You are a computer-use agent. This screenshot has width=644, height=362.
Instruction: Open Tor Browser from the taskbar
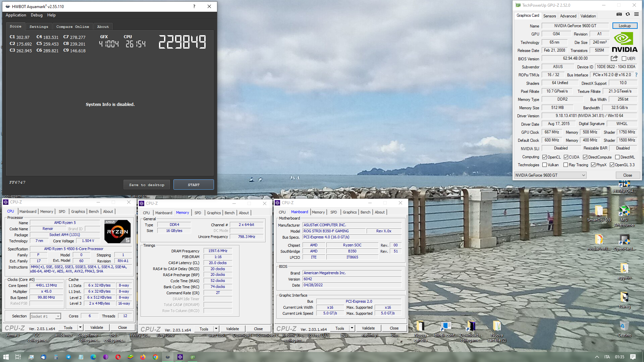click(106, 357)
